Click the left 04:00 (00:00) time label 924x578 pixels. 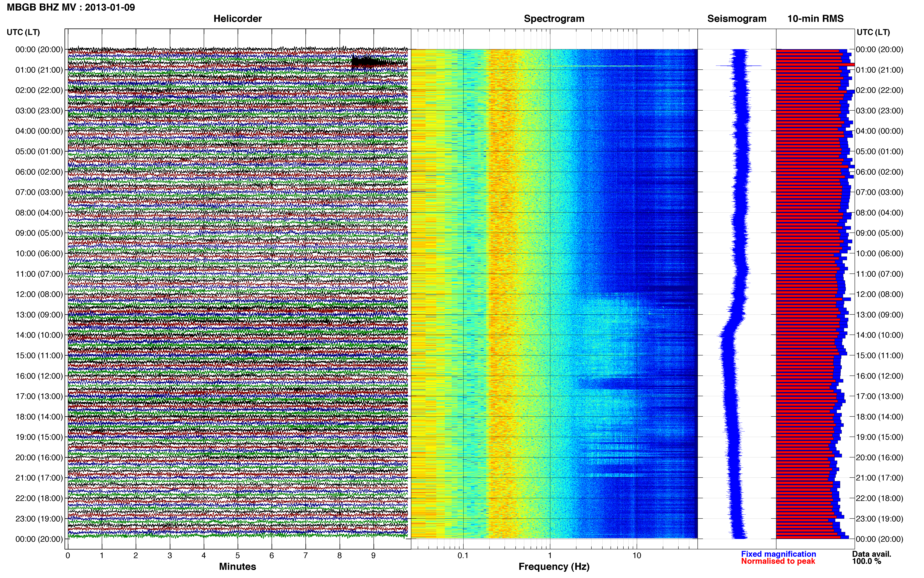point(39,131)
